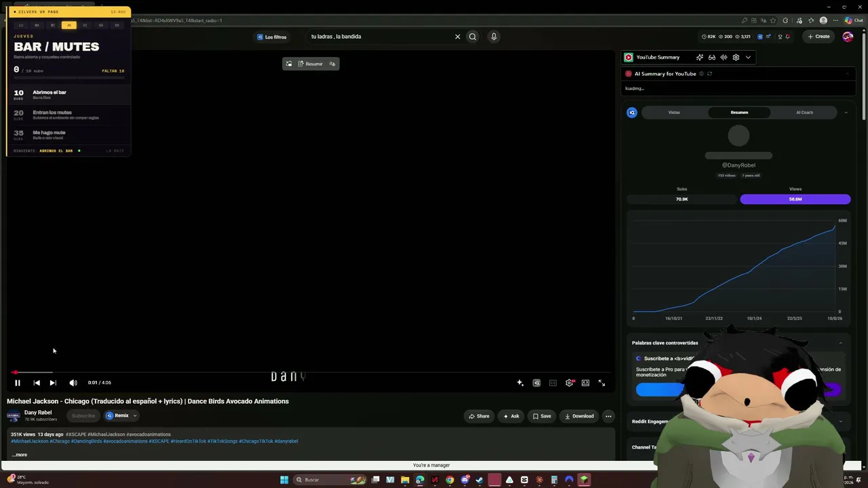Open the Calculator from the taskbar

click(x=554, y=480)
